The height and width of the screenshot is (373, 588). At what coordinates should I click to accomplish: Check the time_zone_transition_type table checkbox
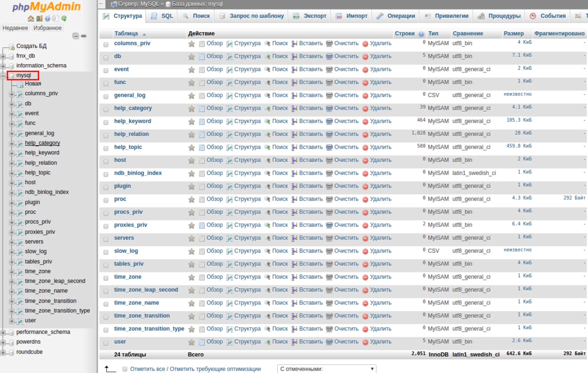(106, 330)
